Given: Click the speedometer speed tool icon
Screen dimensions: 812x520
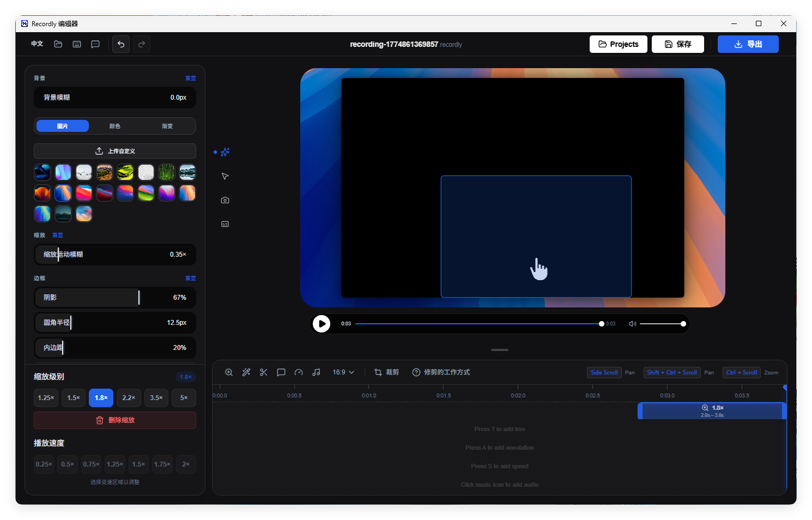Looking at the screenshot, I should 299,372.
